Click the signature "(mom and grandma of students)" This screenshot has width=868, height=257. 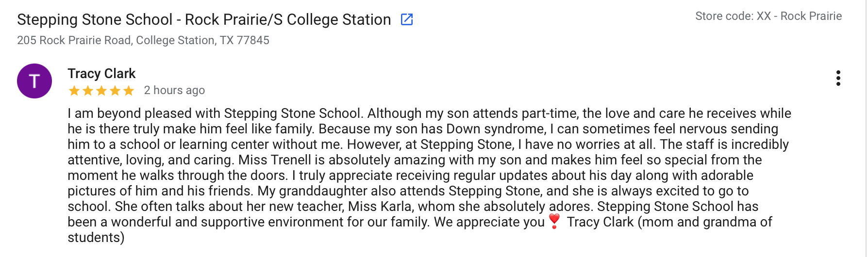pyautogui.click(x=704, y=222)
